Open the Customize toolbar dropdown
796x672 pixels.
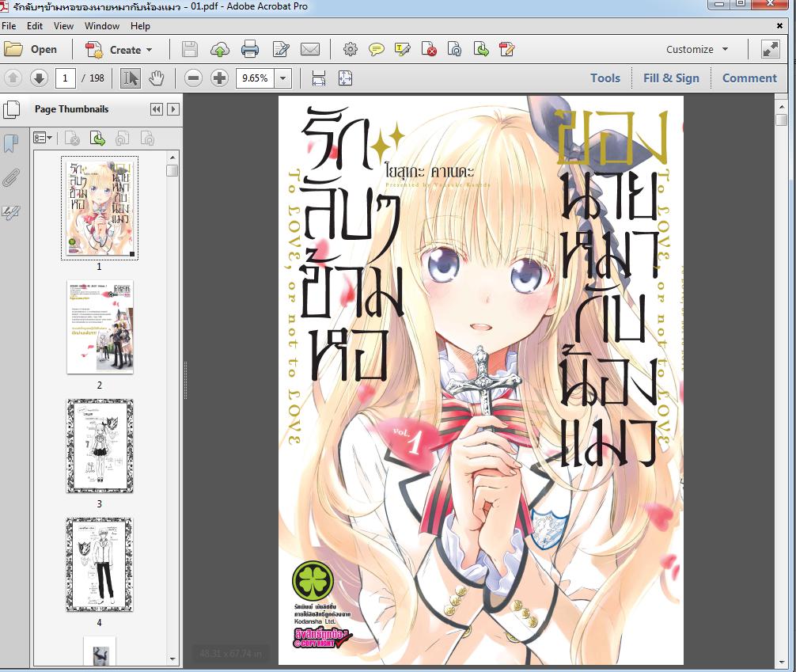click(x=697, y=49)
